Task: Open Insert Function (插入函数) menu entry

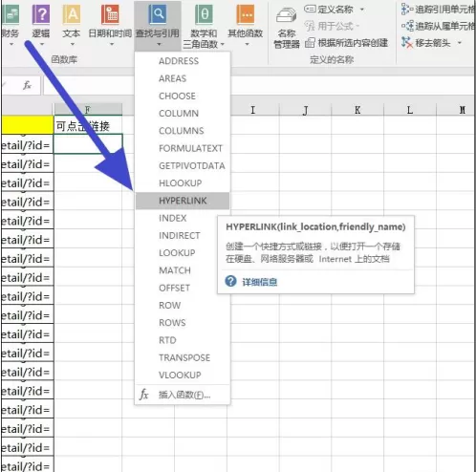Action: pos(183,395)
